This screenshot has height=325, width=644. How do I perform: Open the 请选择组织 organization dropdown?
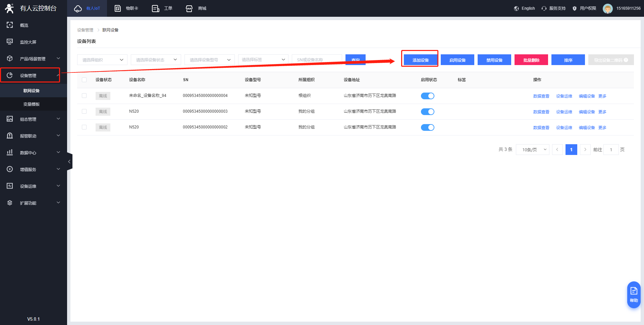click(102, 60)
